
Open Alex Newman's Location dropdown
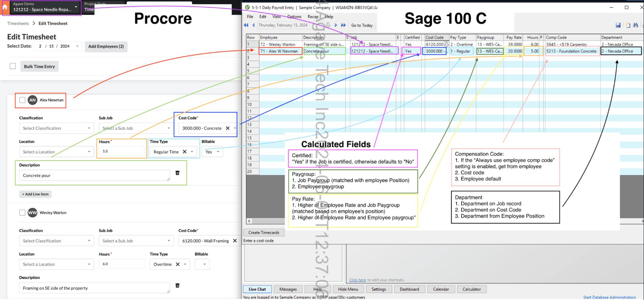tap(57, 152)
